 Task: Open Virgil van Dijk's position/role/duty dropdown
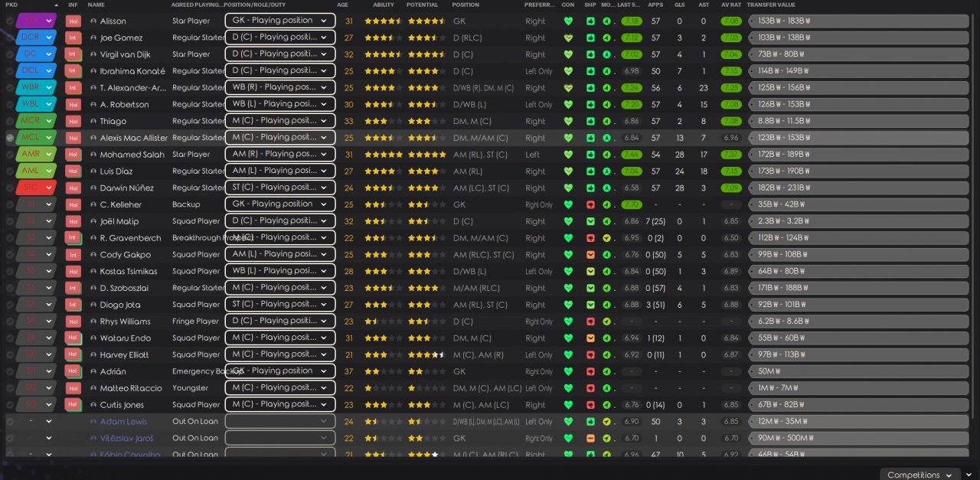point(280,54)
